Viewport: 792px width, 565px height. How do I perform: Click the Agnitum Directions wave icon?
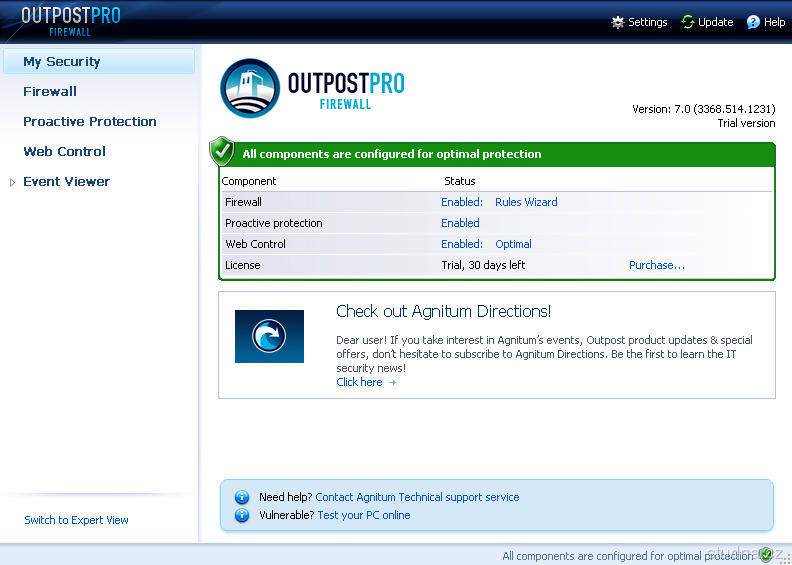(x=269, y=336)
